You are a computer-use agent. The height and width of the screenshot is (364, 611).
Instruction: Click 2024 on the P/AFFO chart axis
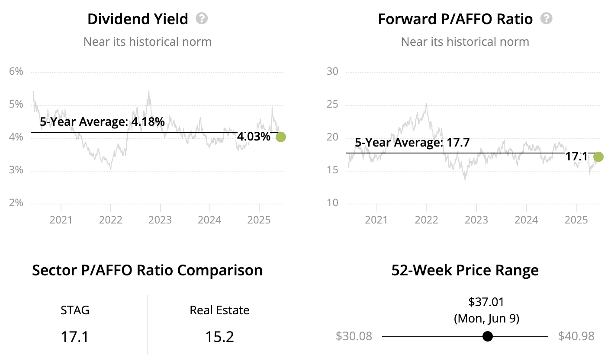[526, 220]
